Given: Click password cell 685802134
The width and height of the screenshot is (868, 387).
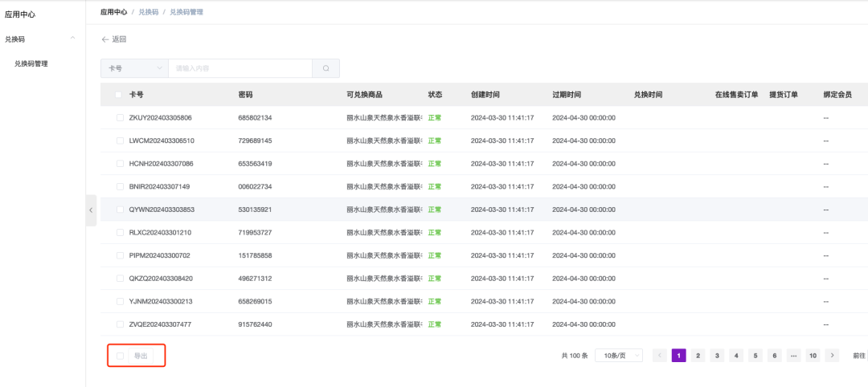Looking at the screenshot, I should tap(256, 118).
